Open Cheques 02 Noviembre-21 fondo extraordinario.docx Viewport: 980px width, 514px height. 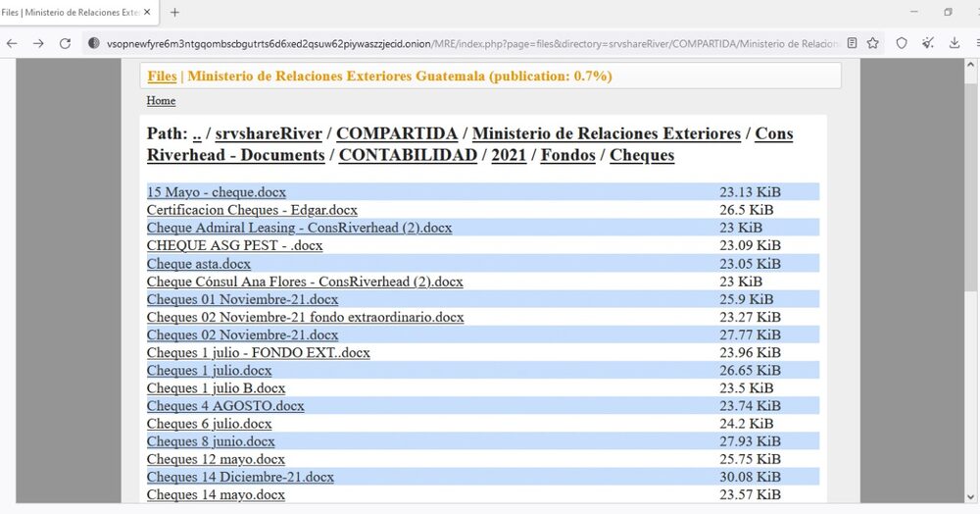tap(305, 317)
